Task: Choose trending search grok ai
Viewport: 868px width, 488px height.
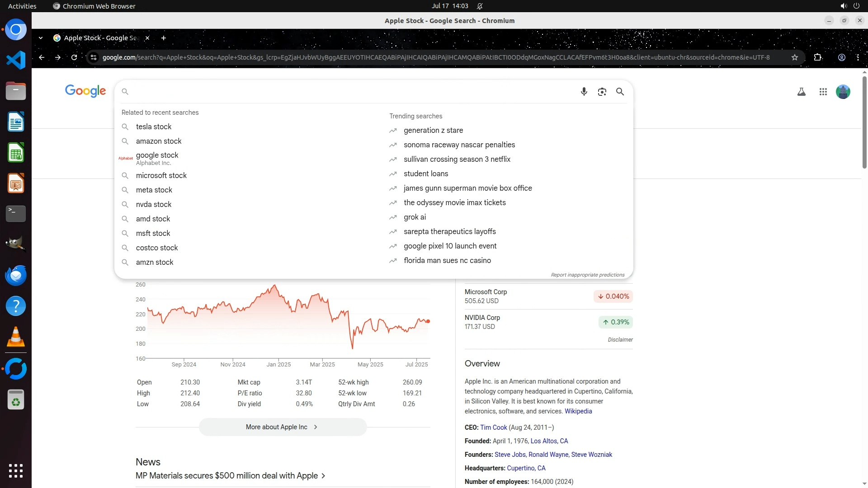Action: (415, 217)
